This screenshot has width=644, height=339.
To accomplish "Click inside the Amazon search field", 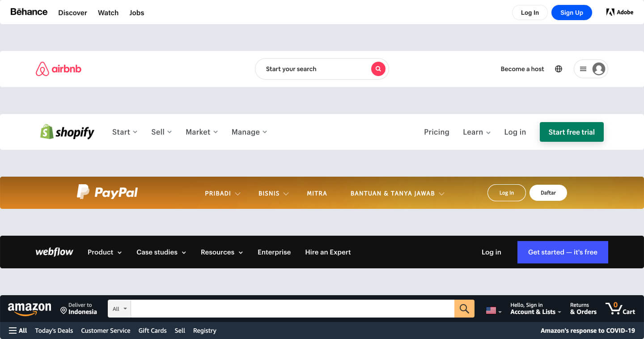I will tap(291, 309).
